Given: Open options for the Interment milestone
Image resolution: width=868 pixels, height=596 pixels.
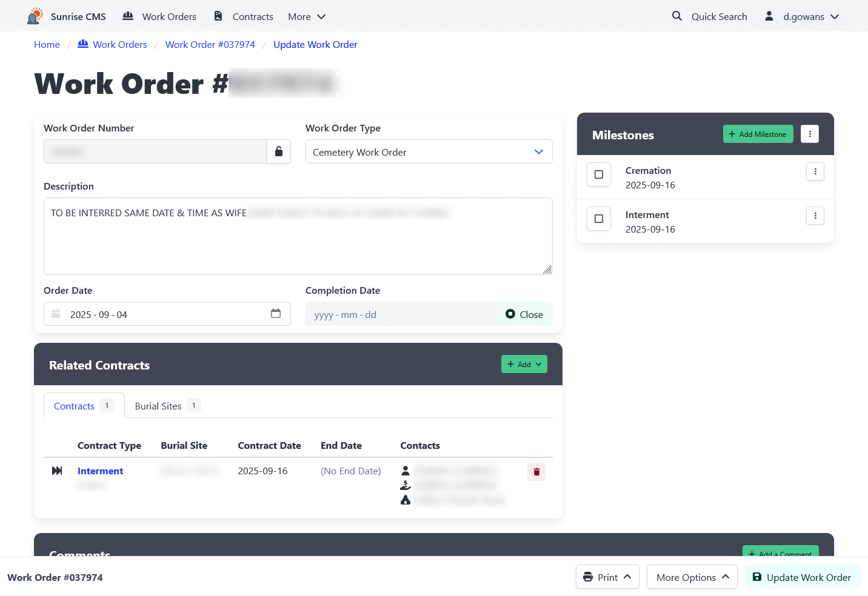Looking at the screenshot, I should pos(815,216).
